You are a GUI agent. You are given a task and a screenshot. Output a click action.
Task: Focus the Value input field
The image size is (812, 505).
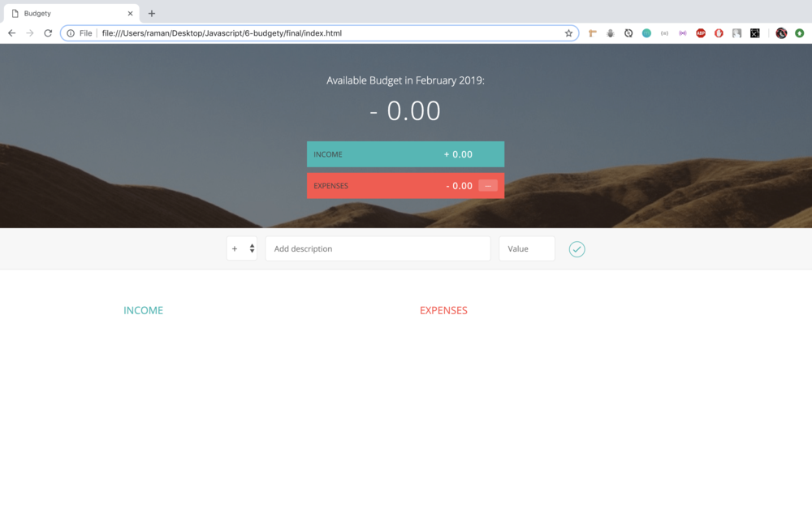coord(526,248)
